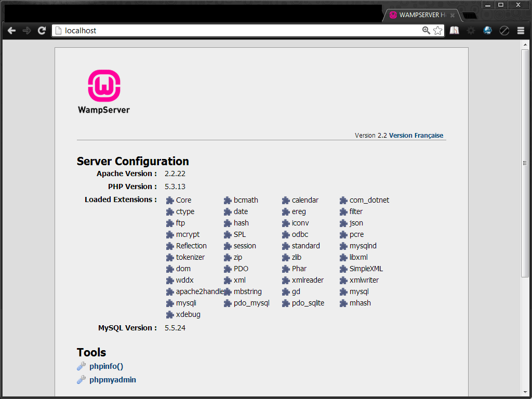Click the scrollbar up arrow
The height and width of the screenshot is (399, 532).
tap(525, 45)
